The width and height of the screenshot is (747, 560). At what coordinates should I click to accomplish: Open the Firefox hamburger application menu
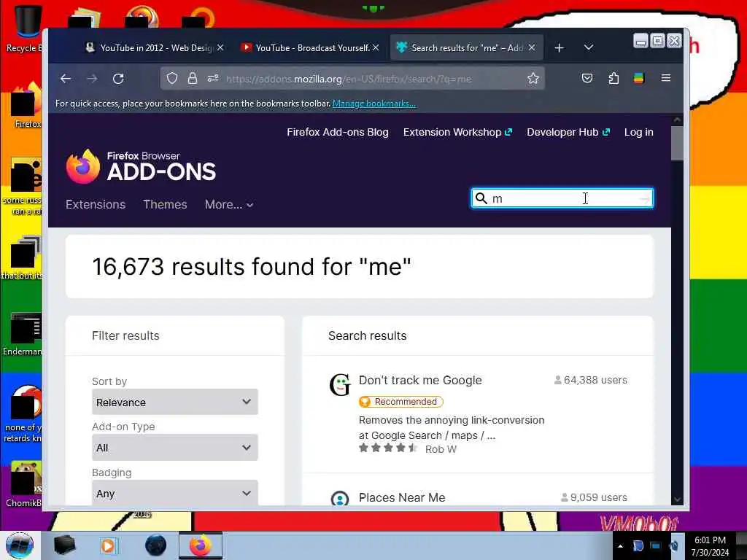666,78
